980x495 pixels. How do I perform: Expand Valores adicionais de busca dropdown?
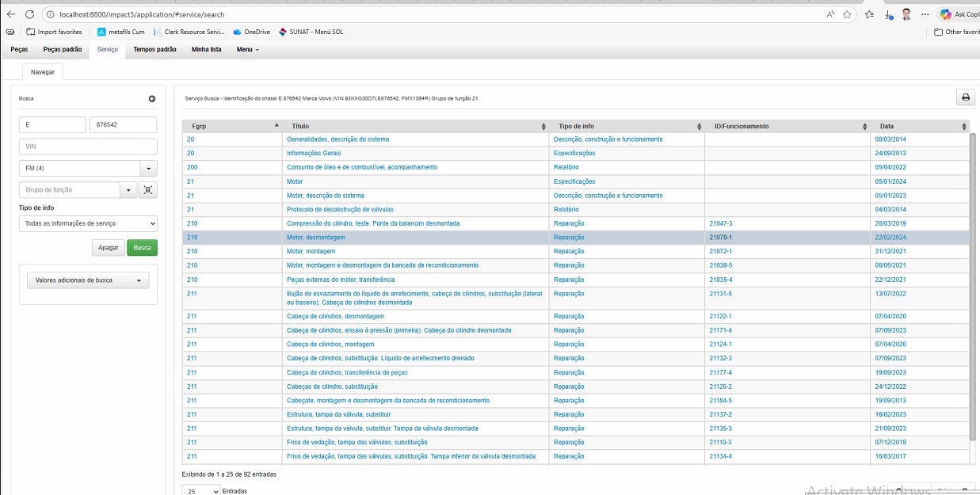(x=88, y=280)
